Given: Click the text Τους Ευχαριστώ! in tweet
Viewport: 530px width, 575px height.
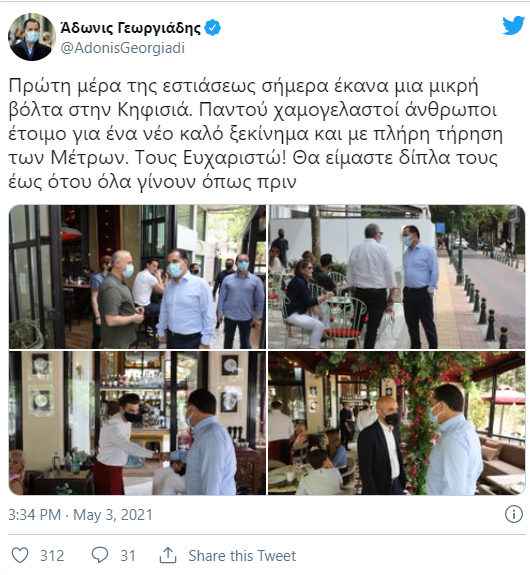Looking at the screenshot, I should click(x=210, y=158).
